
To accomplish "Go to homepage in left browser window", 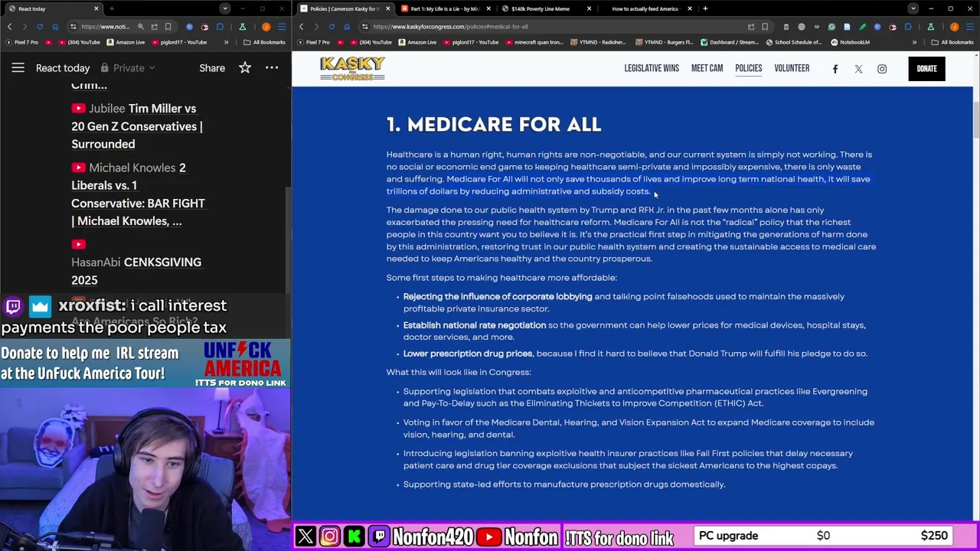I will point(55,26).
